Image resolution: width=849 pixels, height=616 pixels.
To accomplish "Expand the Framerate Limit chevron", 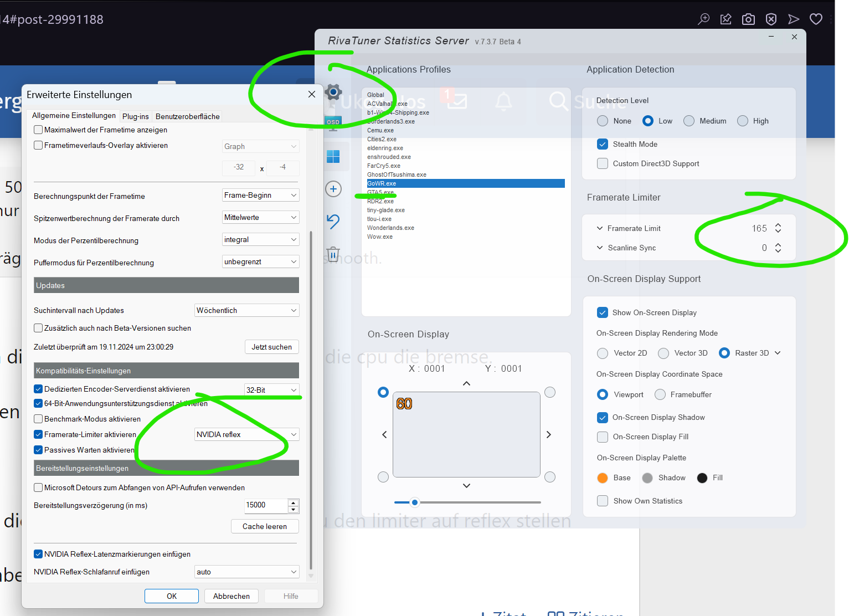I will coord(600,228).
